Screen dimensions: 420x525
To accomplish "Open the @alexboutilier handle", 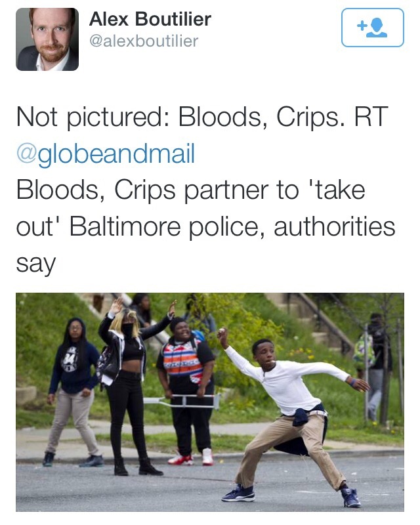I will (144, 41).
